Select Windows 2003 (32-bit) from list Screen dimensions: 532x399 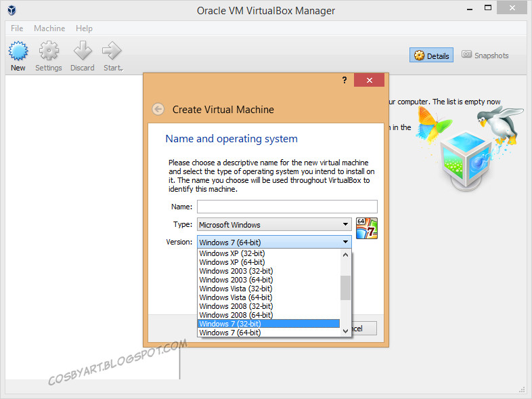pyautogui.click(x=269, y=271)
